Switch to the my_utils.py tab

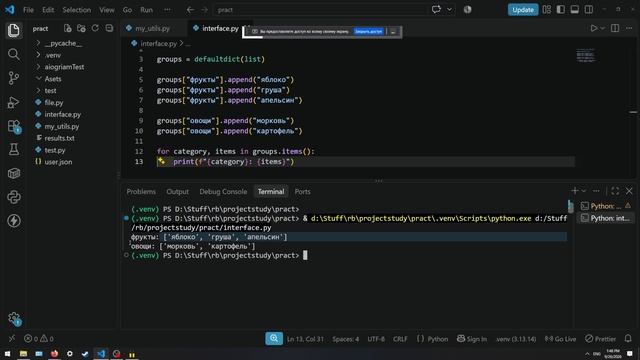pyautogui.click(x=152, y=29)
